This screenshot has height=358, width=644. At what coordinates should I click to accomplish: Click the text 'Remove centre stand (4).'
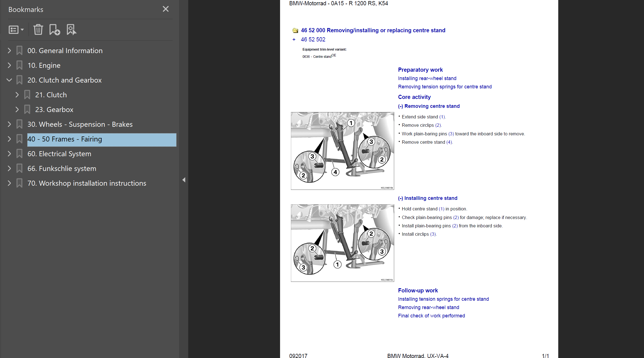pos(427,142)
